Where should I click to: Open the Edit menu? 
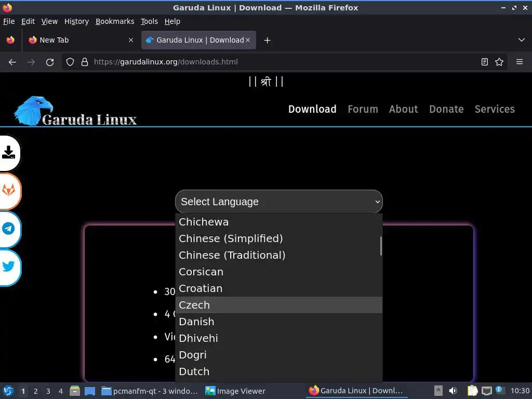(x=28, y=21)
